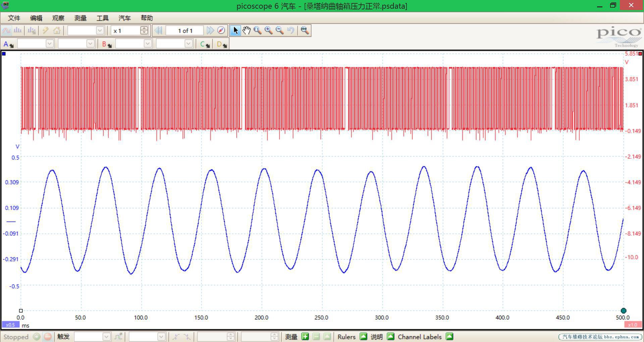Click the 1 of 1 buffer field
This screenshot has height=342, width=644.
tap(184, 31)
